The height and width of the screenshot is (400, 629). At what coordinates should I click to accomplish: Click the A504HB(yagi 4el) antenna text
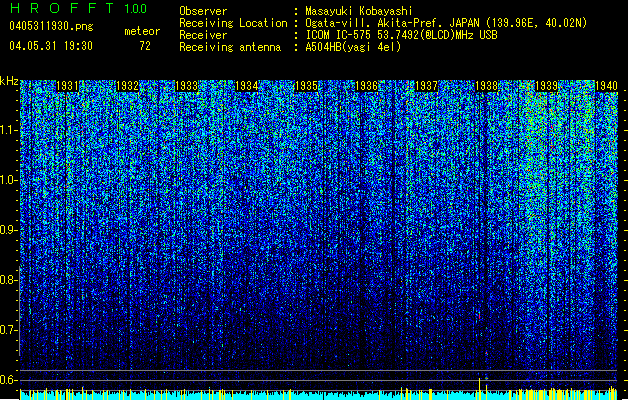click(353, 47)
